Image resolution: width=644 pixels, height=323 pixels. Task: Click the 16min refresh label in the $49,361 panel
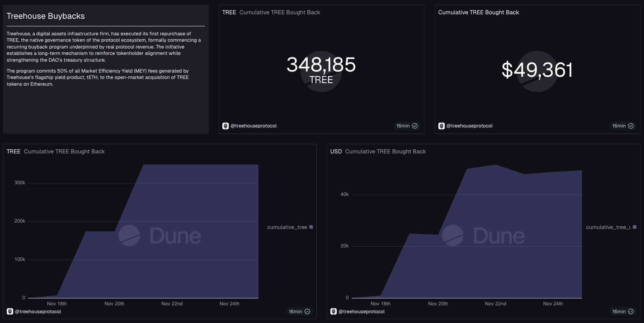coord(619,126)
